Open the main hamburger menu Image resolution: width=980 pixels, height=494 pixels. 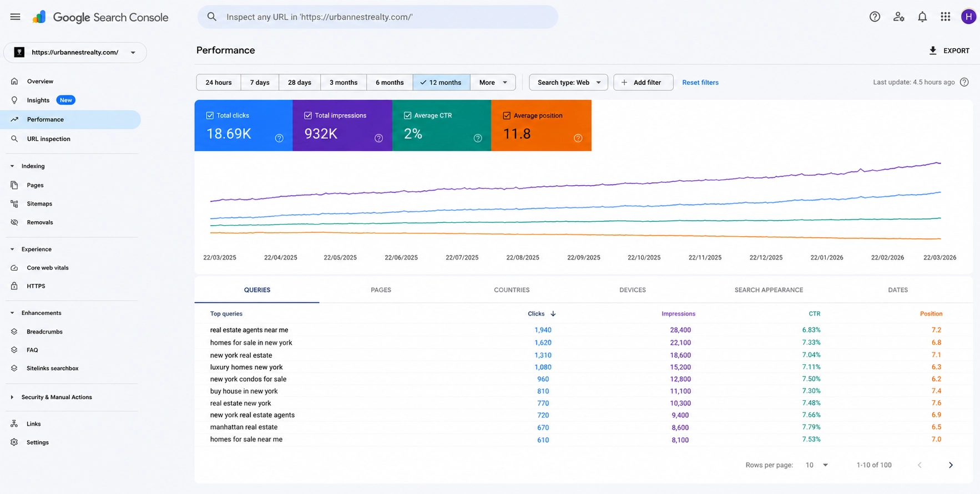pyautogui.click(x=15, y=17)
